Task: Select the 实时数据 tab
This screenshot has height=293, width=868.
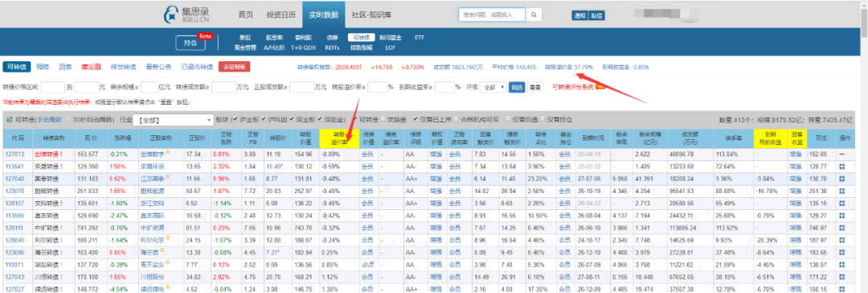Action: [324, 15]
